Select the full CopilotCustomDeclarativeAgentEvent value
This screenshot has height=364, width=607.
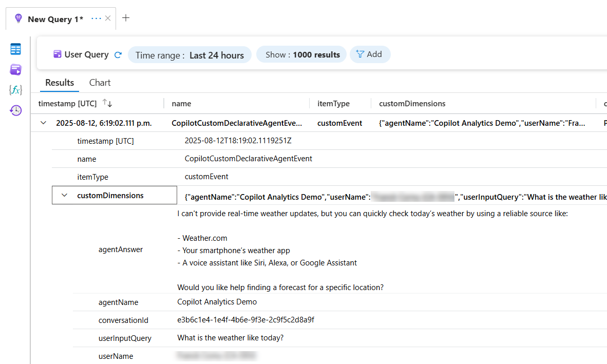pyautogui.click(x=248, y=159)
